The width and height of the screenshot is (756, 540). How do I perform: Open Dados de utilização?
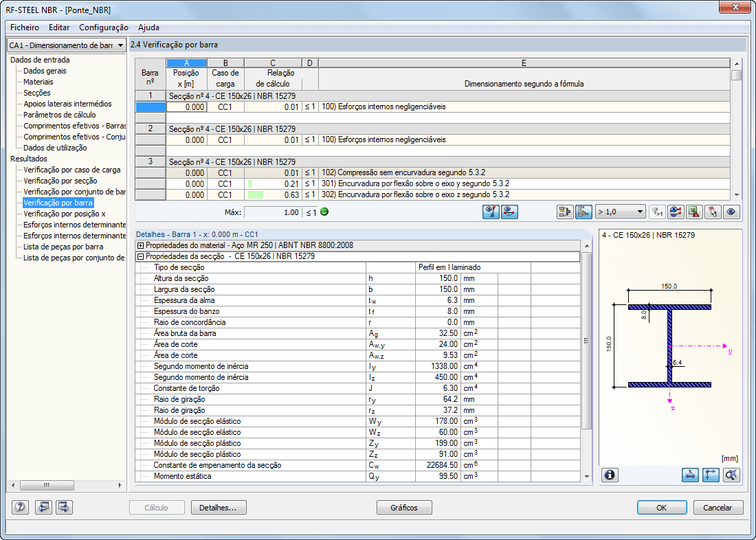(x=55, y=148)
